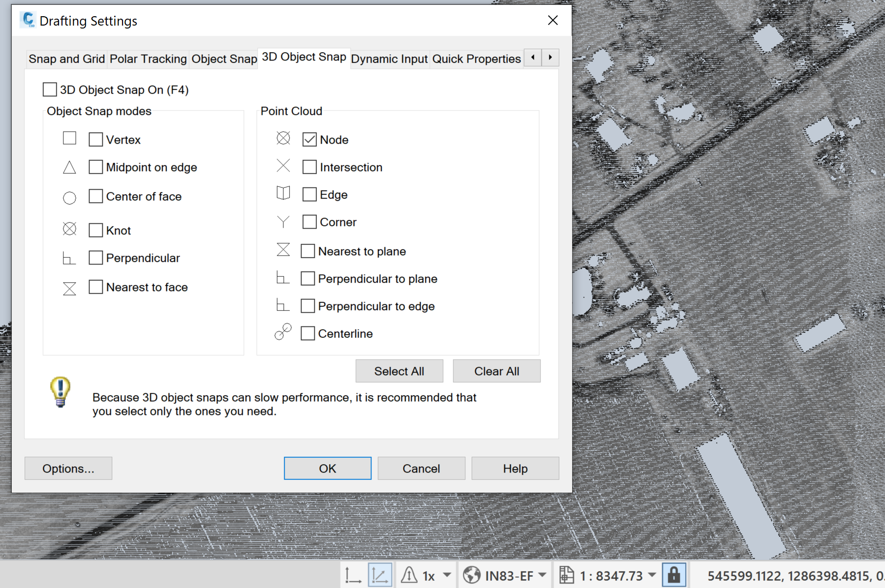The image size is (885, 588).
Task: Open the 1x exaggeration dropdown
Action: pyautogui.click(x=446, y=574)
